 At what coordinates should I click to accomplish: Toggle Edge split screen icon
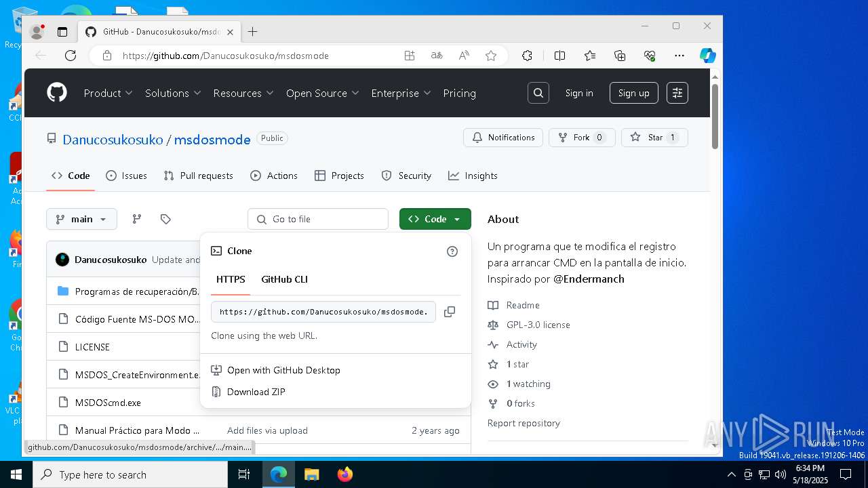click(x=559, y=56)
